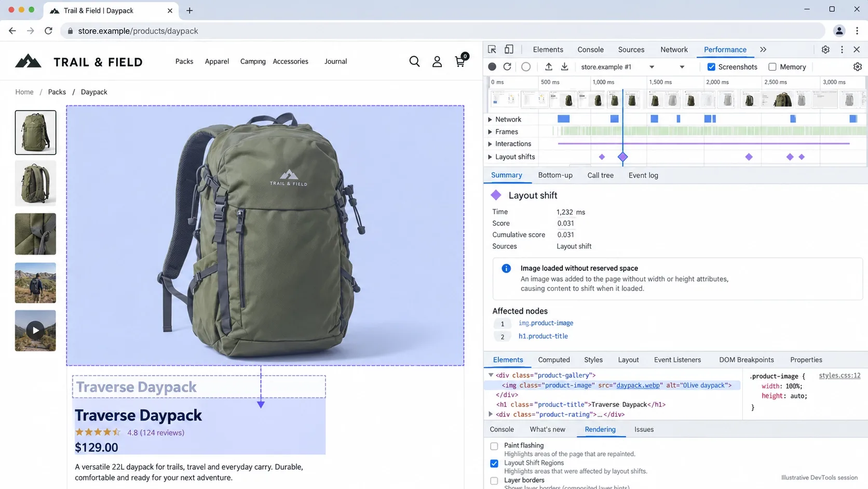
Task: Reload the browser page
Action: pos(48,31)
